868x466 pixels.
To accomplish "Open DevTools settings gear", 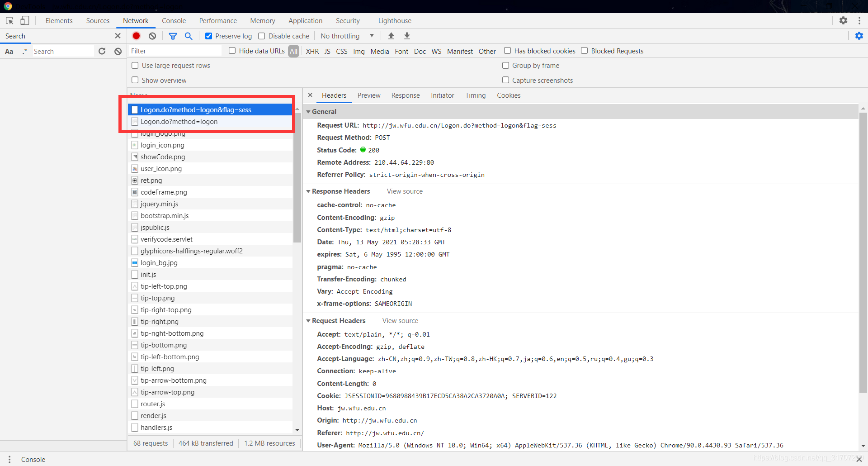I will tap(843, 20).
